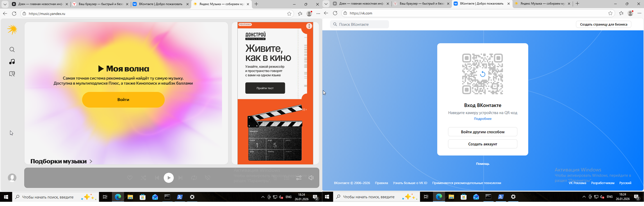The height and width of the screenshot is (206, 644).
Task: Click the volume speaker icon in player
Action: (311, 178)
